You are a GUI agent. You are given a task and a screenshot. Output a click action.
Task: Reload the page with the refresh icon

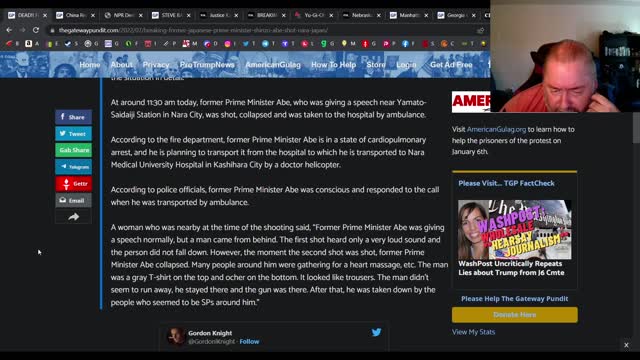coord(36,30)
